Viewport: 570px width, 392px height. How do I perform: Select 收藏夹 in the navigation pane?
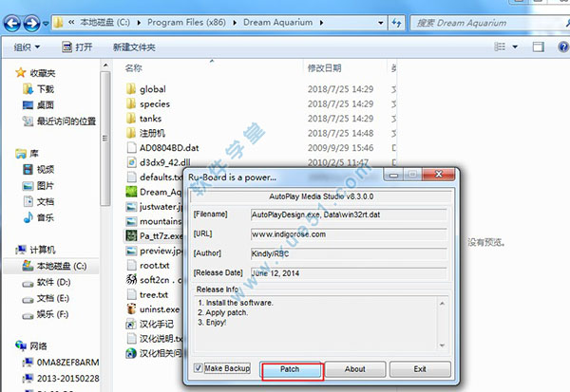click(x=36, y=73)
